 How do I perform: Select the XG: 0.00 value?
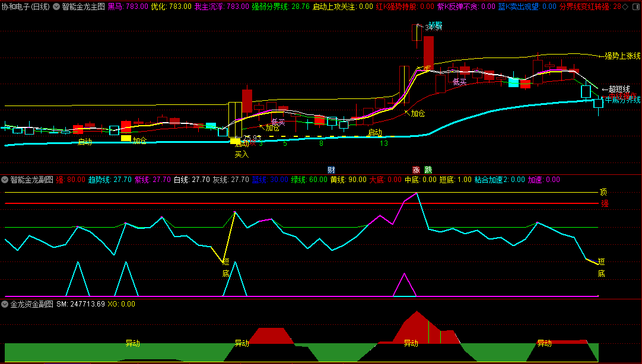[x=121, y=304]
